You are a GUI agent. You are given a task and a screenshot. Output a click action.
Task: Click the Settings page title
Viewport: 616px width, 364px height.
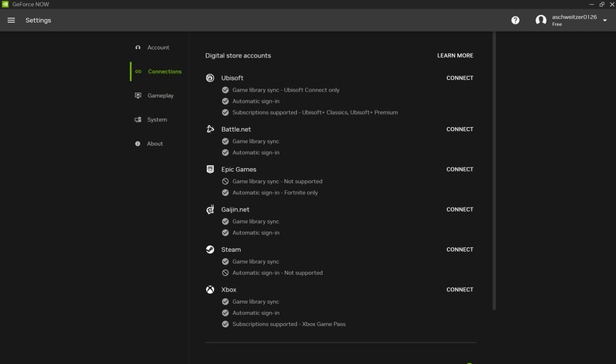coord(38,20)
